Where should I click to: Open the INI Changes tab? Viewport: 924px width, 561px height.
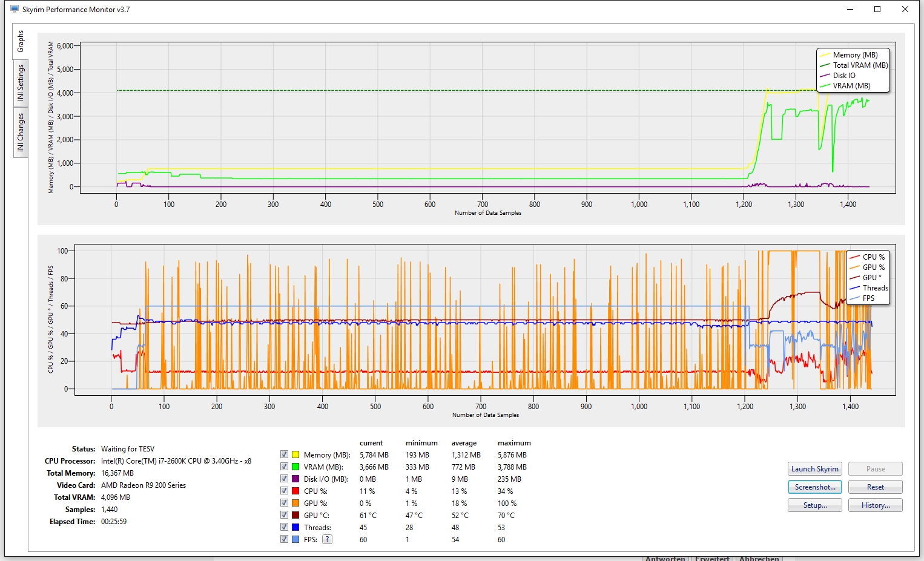pyautogui.click(x=21, y=133)
